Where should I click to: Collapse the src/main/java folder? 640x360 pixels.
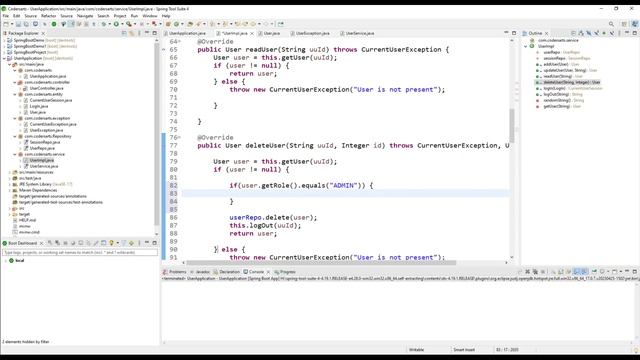click(x=10, y=64)
